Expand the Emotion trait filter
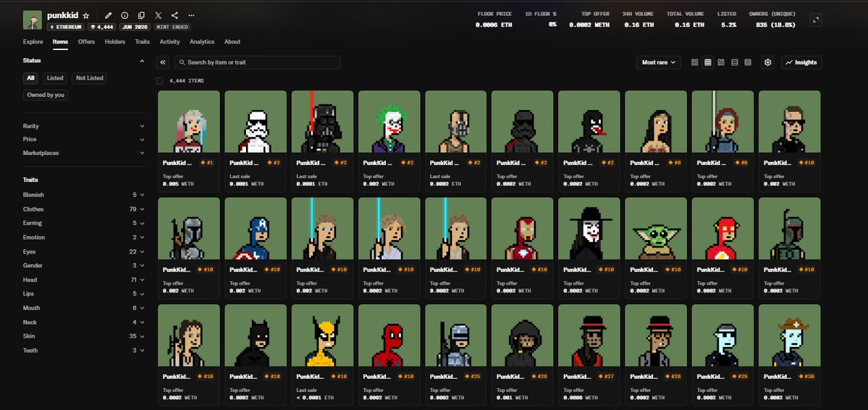868x410 pixels. [84, 237]
